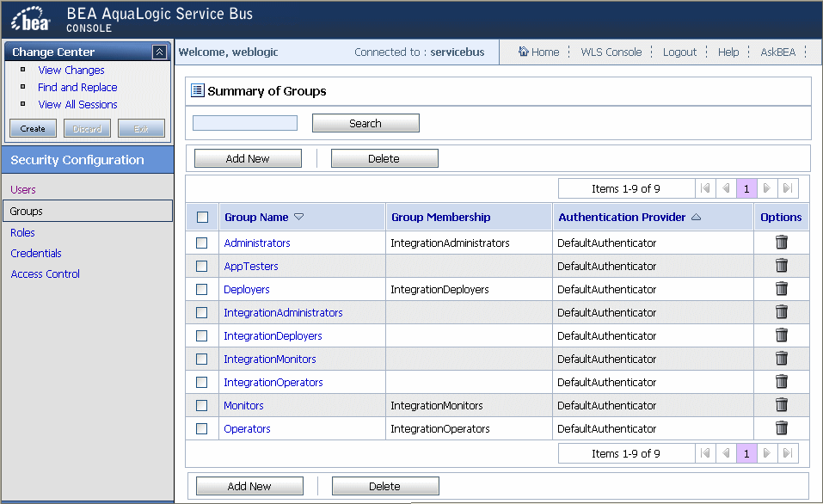
Task: Remove IntegrationMonitors group using trash icon
Action: (x=781, y=359)
